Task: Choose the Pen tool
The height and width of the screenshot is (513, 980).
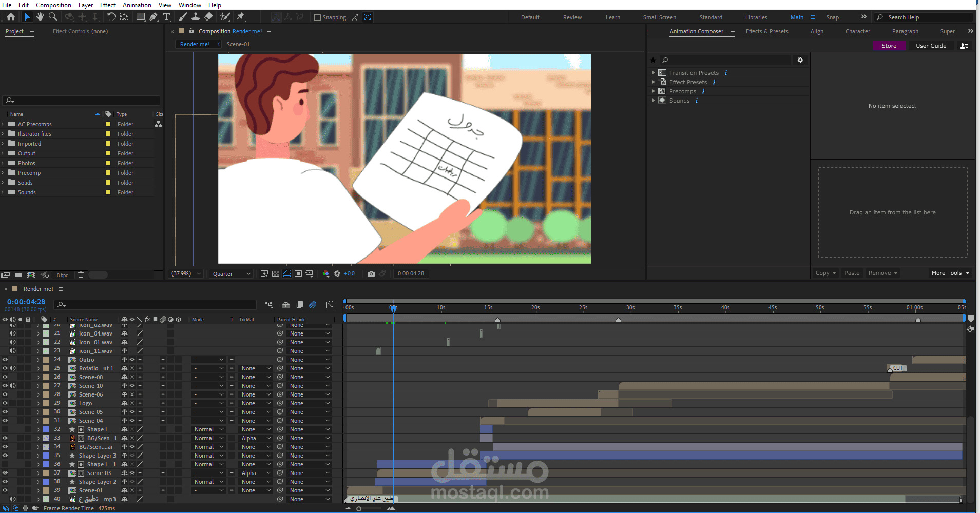Action: point(153,17)
